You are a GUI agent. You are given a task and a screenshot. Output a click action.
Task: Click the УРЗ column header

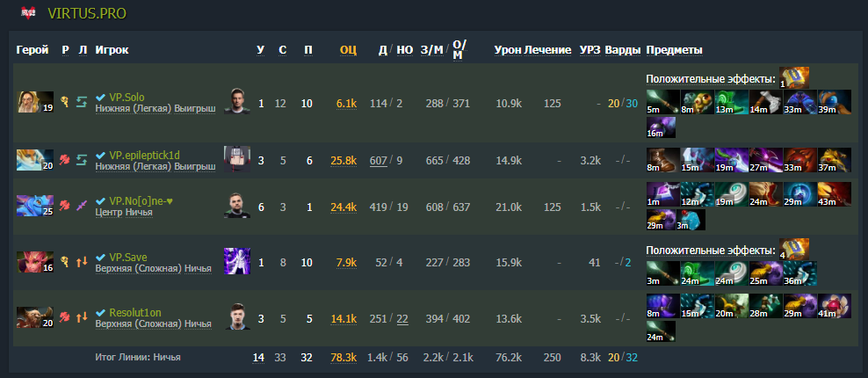(x=590, y=50)
